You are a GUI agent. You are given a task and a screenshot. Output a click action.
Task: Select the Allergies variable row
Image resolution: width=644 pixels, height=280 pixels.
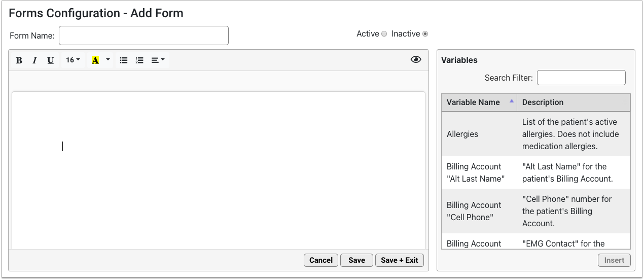(536, 134)
